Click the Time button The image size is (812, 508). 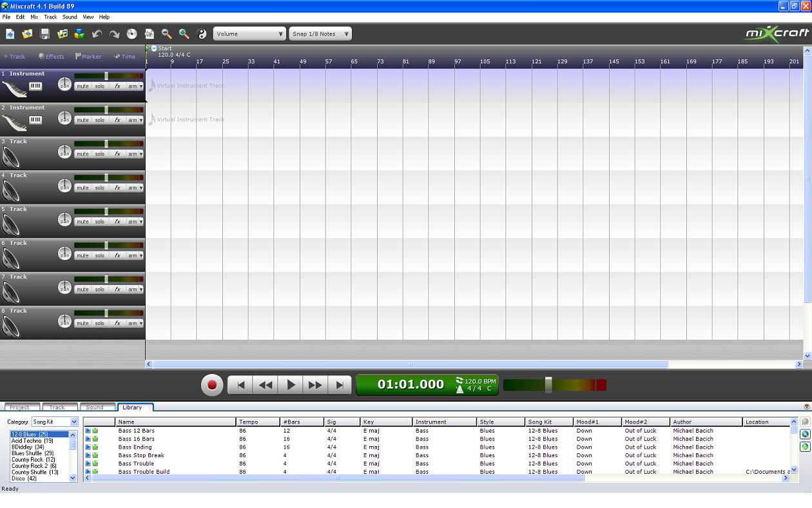125,57
